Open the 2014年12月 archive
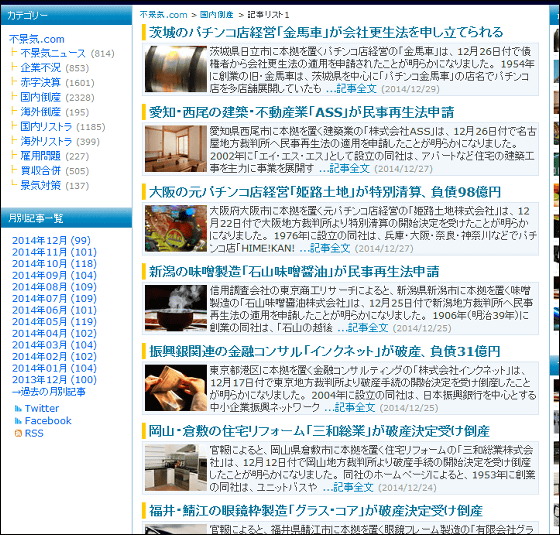 tap(51, 240)
